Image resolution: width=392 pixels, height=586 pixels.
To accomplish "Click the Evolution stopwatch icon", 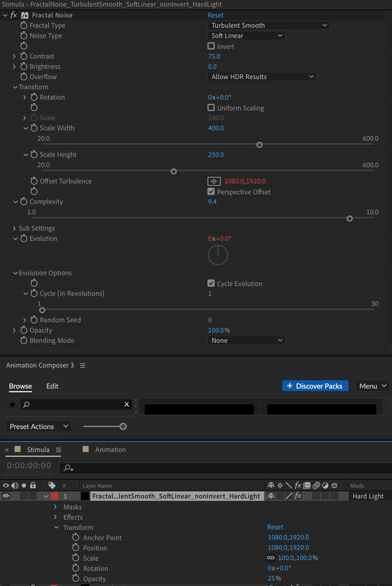I will [24, 239].
